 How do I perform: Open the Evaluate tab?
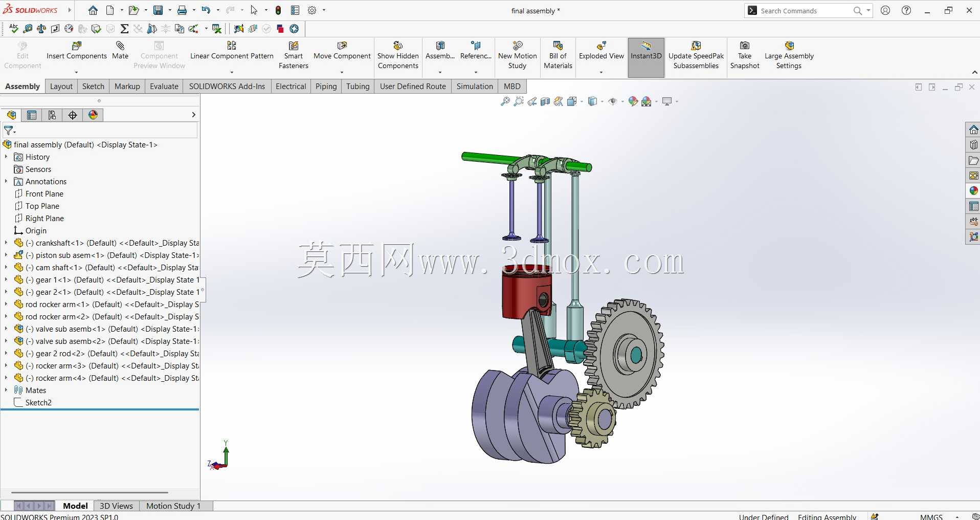tap(164, 86)
